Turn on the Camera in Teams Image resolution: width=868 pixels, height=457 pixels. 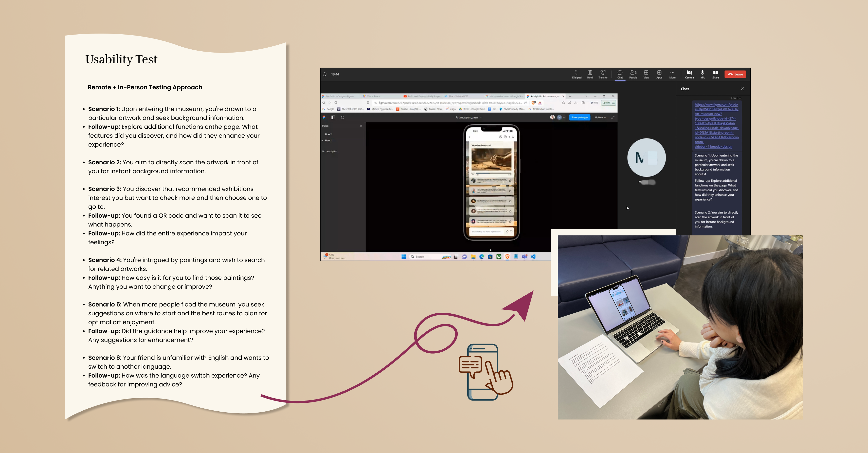tap(689, 74)
